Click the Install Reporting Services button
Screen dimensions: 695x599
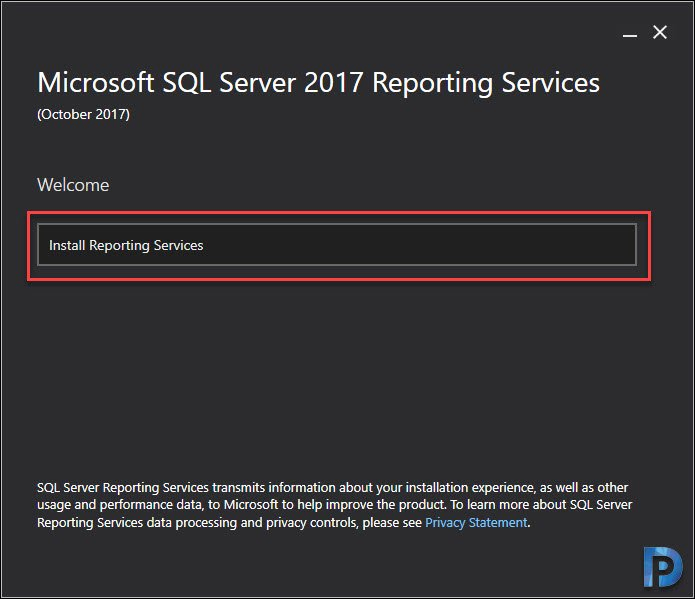[x=337, y=245]
